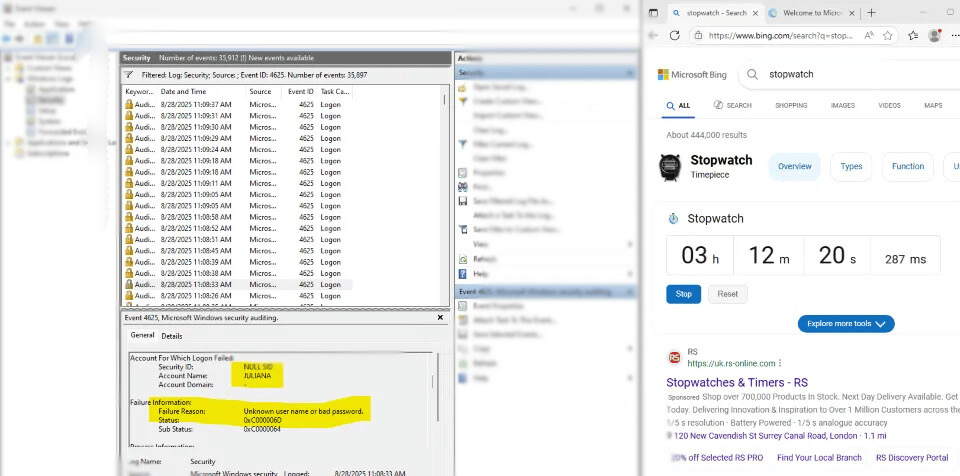This screenshot has width=960, height=476.
Task: Click the Save Filtered Log File disk icon
Action: click(x=463, y=201)
